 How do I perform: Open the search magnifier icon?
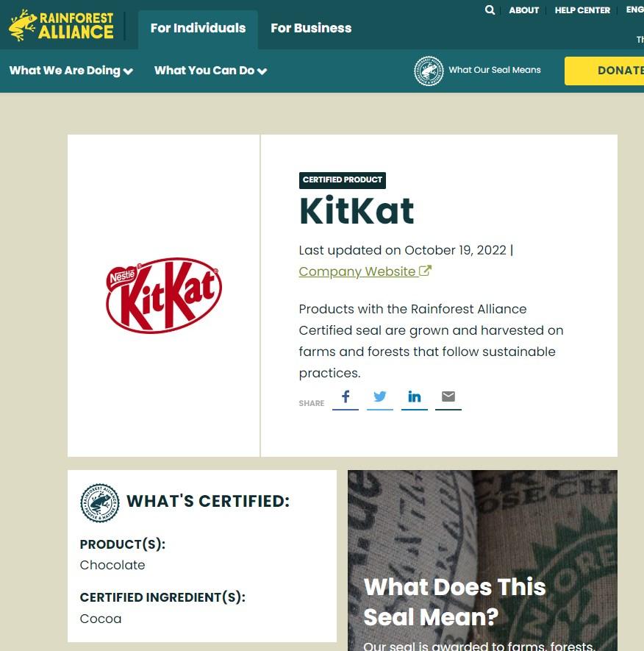(x=490, y=10)
